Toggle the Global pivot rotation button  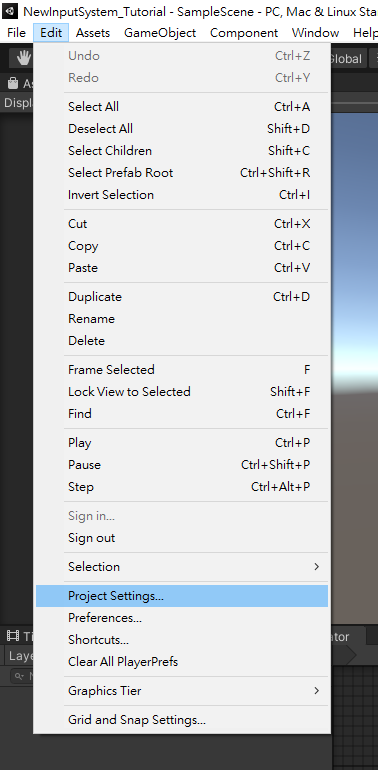tap(346, 59)
